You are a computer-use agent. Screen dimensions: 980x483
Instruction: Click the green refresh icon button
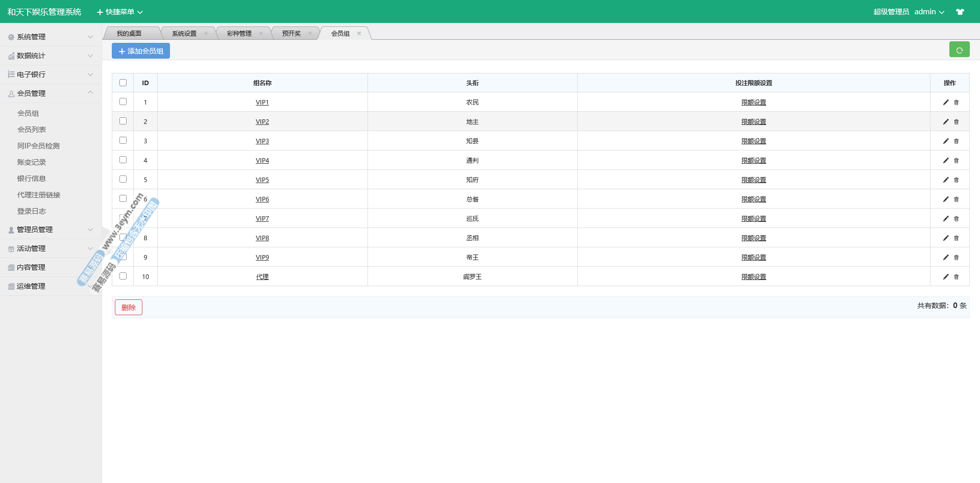pyautogui.click(x=959, y=50)
